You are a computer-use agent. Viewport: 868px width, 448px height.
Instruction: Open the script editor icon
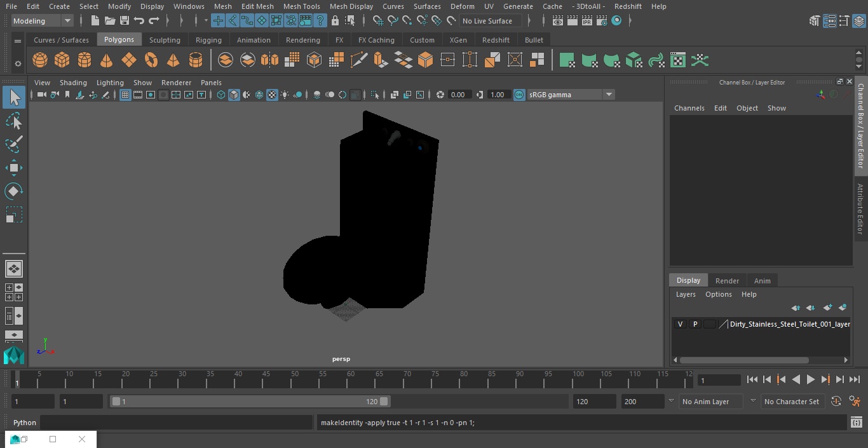(x=856, y=423)
